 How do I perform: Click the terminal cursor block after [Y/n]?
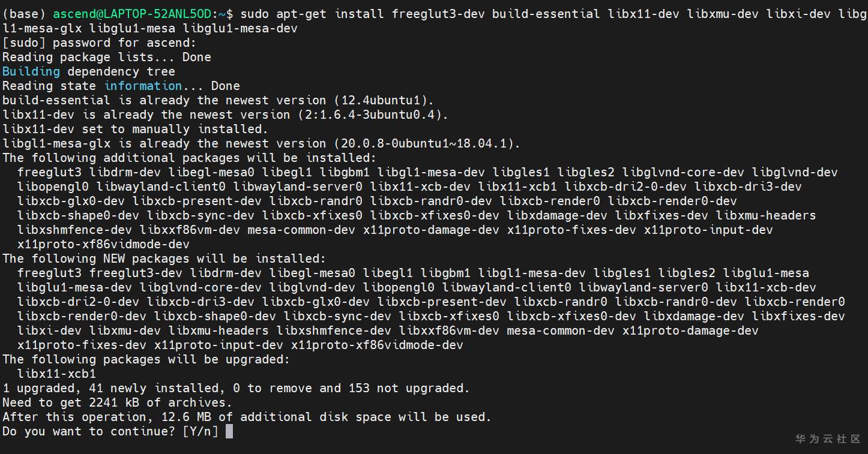[229, 431]
